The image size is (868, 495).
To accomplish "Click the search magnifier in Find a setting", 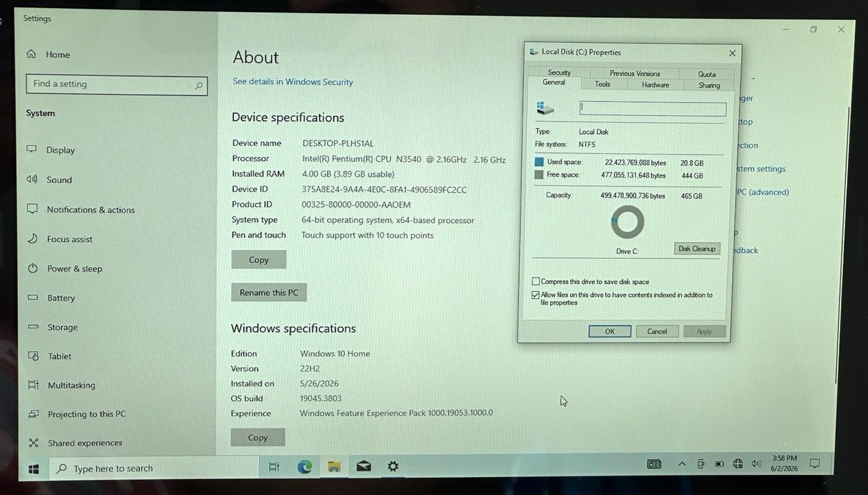I will [199, 85].
